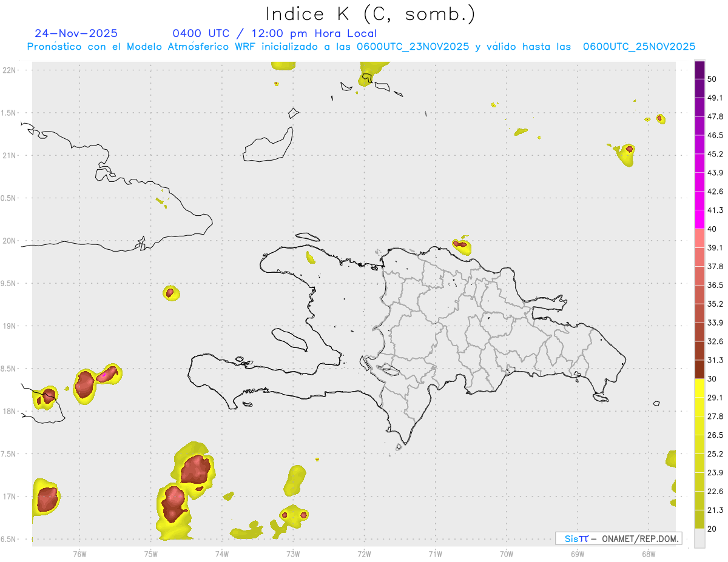The image size is (728, 562).
Task: Select the date text '24-Nov-2025'
Action: click(x=76, y=33)
